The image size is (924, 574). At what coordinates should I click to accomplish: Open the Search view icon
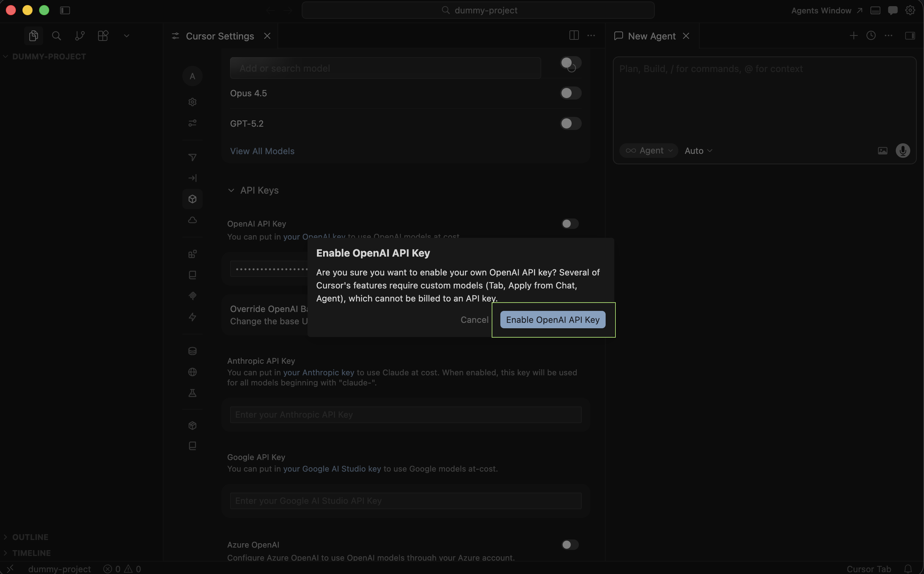coord(56,36)
